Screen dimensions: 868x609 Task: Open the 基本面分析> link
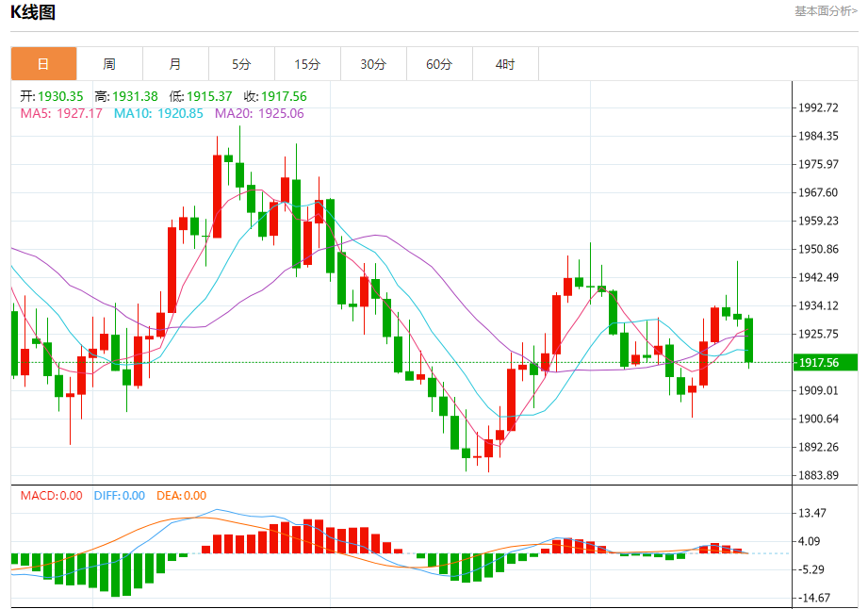pos(826,11)
